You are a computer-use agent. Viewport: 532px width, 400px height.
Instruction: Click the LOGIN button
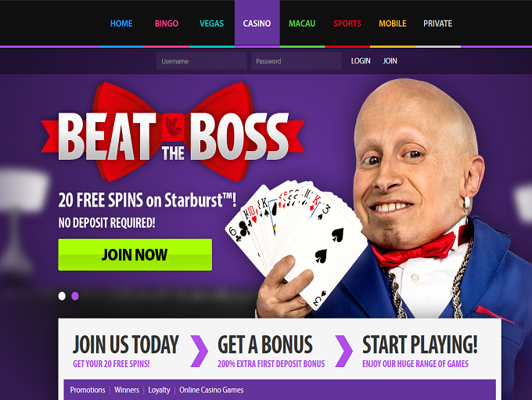coord(361,61)
